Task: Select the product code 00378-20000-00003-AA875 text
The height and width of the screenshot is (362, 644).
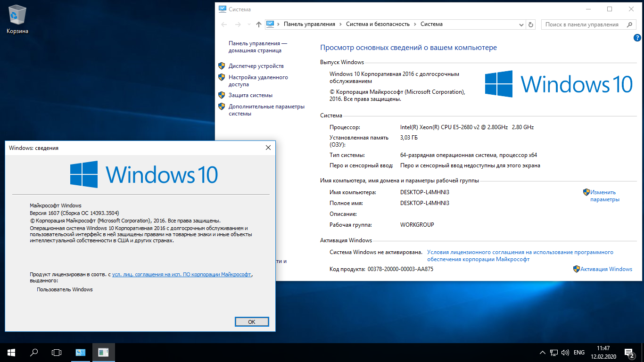Action: (400, 269)
